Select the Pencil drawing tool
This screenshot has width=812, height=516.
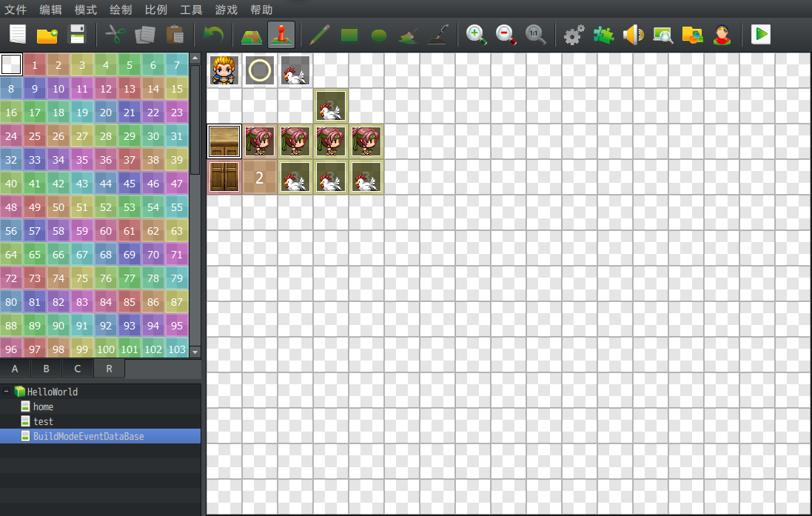click(x=320, y=35)
